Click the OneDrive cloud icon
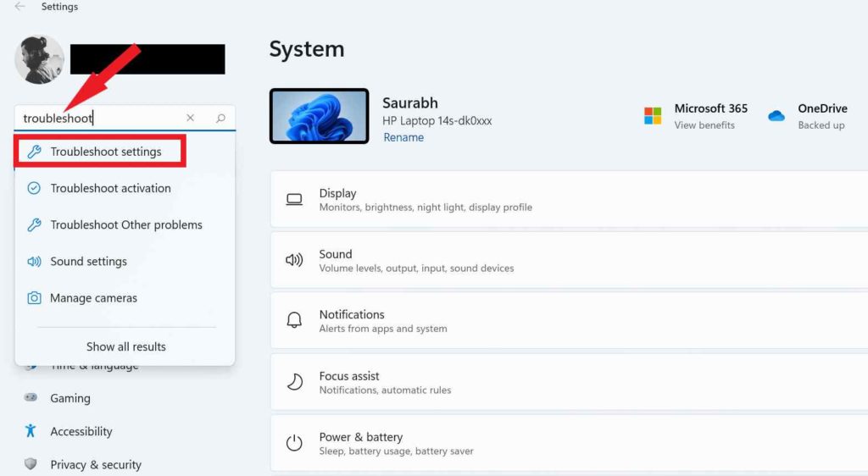Image resolution: width=868 pixels, height=476 pixels. 776,116
